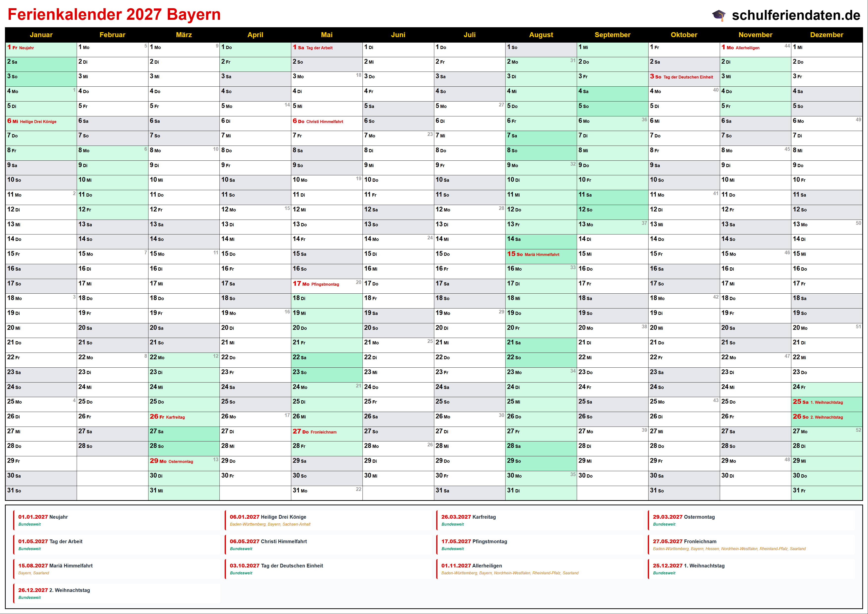Select the August month header

541,35
